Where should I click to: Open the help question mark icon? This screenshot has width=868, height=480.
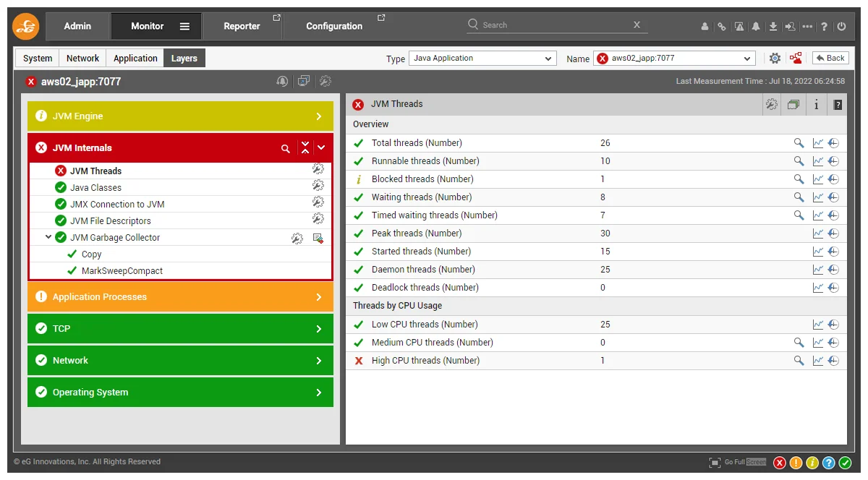[824, 27]
